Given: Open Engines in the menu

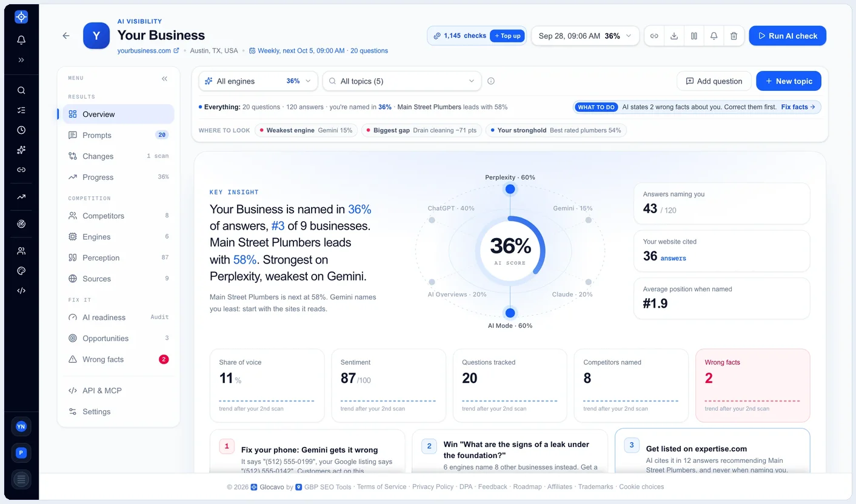Looking at the screenshot, I should (x=118, y=237).
